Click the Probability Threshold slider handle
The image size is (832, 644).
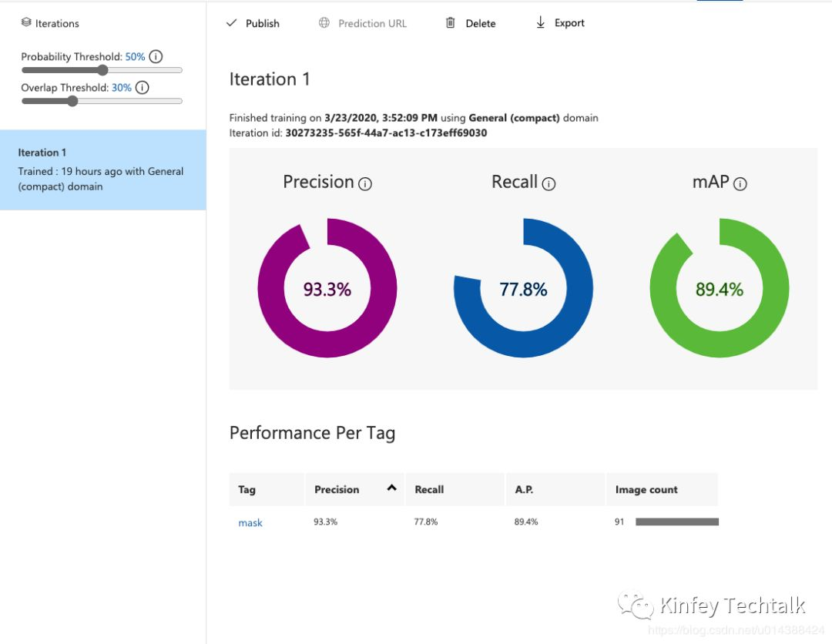(102, 70)
